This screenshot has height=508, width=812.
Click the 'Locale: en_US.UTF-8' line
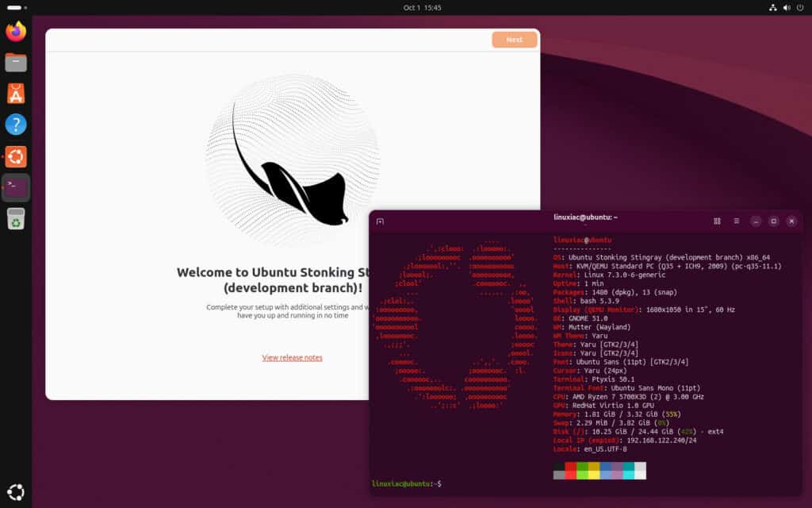tap(590, 449)
